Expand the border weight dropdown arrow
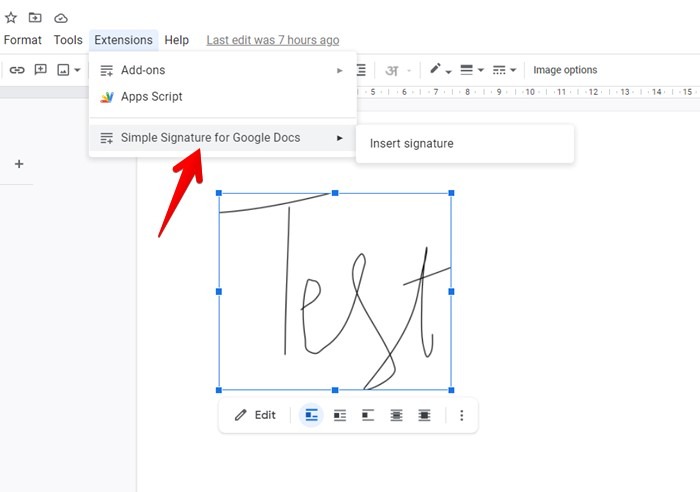Viewport: 700px width, 492px height. [x=481, y=70]
